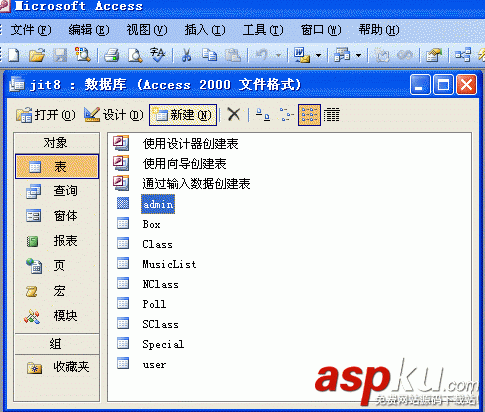Click the New blank database icon
Screen dimensions: 485x412
point(13,55)
